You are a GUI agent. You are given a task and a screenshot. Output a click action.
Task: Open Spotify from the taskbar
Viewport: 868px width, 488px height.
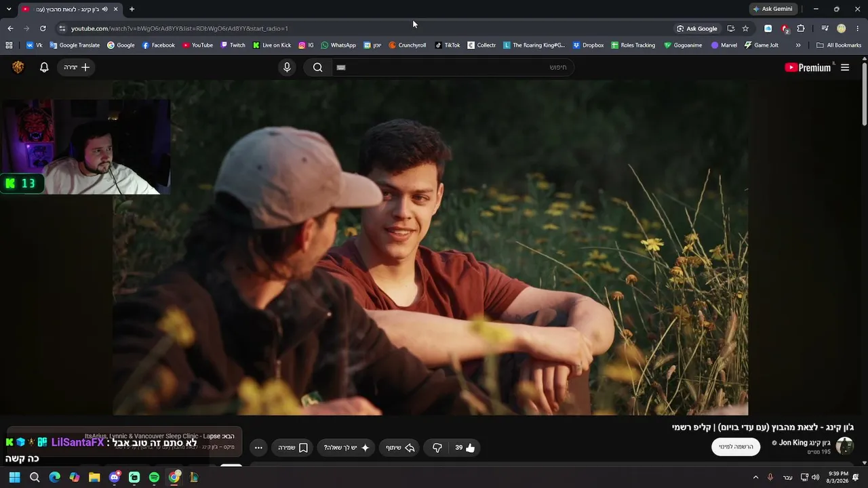coord(154,477)
